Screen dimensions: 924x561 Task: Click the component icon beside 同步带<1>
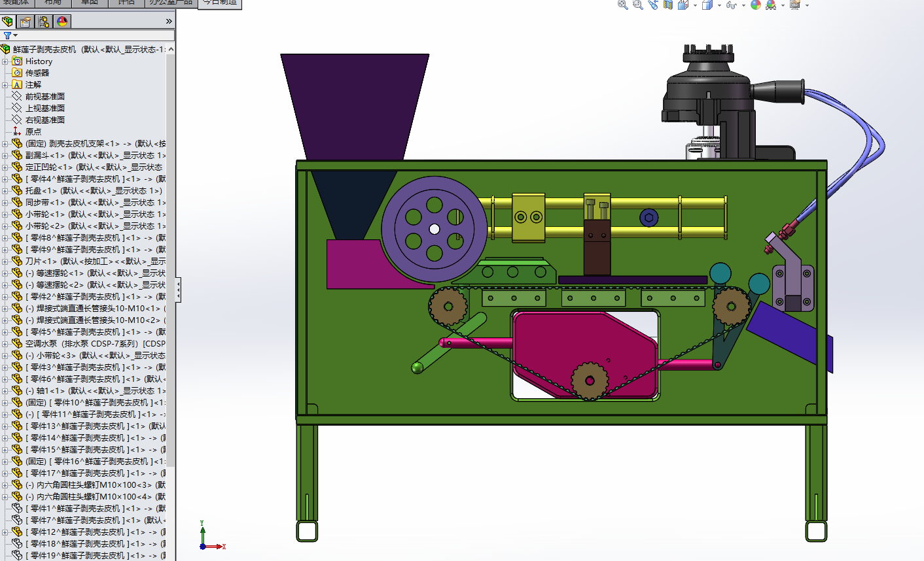pos(17,202)
